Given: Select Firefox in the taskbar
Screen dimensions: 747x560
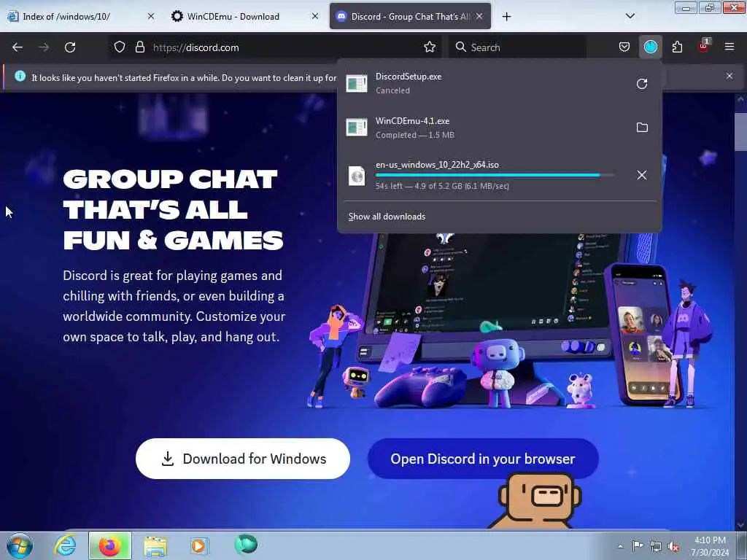Looking at the screenshot, I should click(x=110, y=545).
